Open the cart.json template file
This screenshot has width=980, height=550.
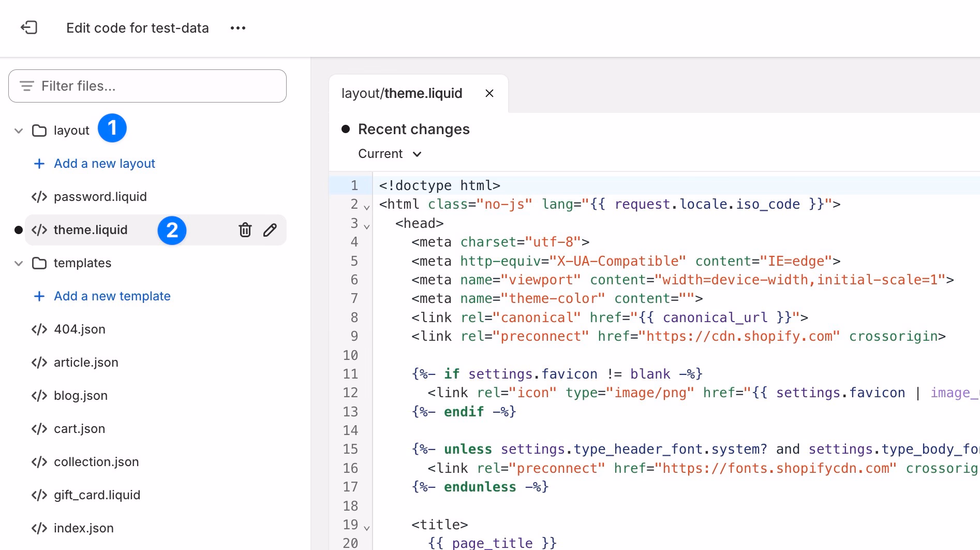click(79, 429)
